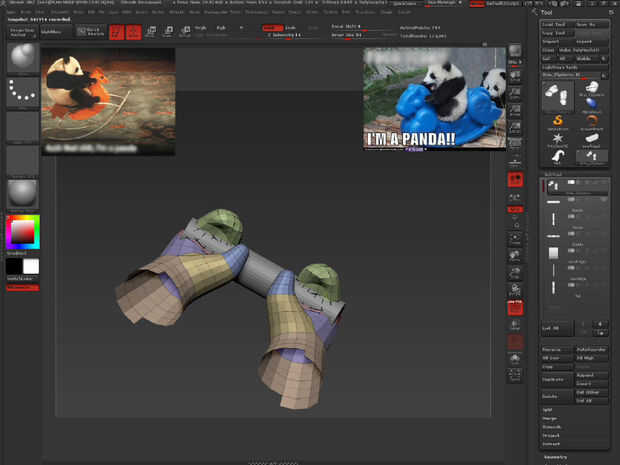Toggle the red Edit mode button

(116, 32)
